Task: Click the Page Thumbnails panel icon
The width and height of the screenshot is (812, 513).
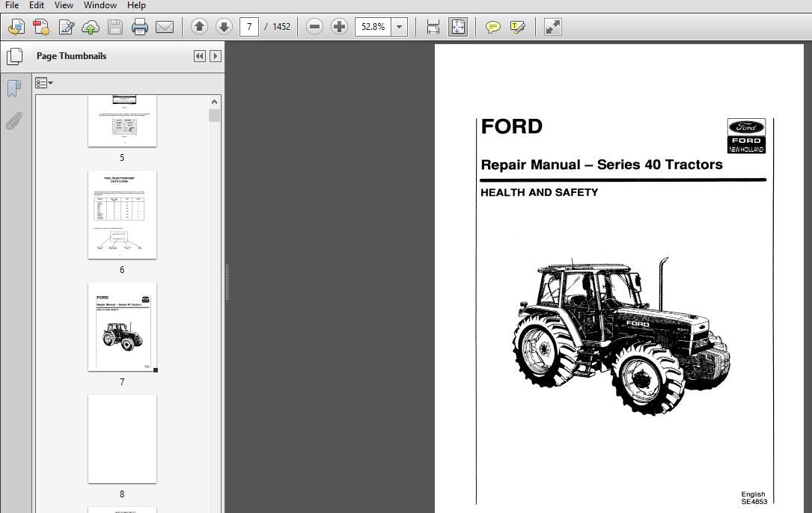Action: (x=14, y=56)
